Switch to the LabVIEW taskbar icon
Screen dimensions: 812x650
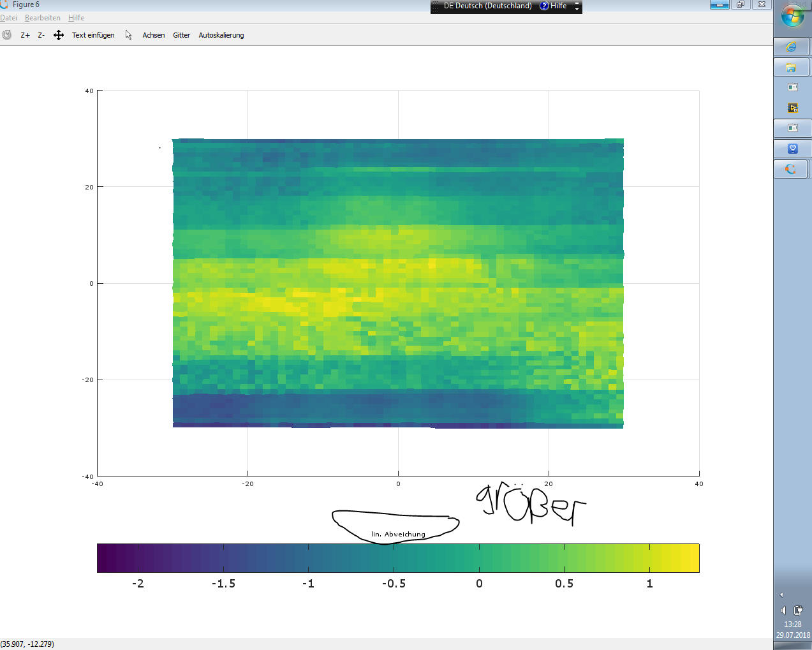tap(793, 108)
